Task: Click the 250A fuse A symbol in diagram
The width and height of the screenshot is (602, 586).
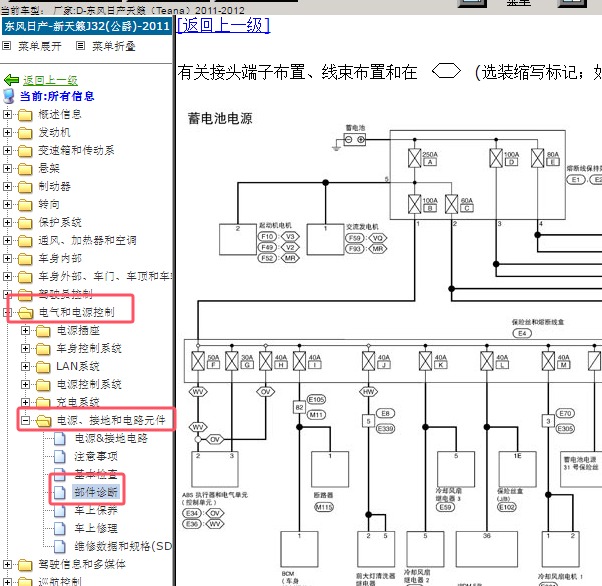Action: (414, 158)
